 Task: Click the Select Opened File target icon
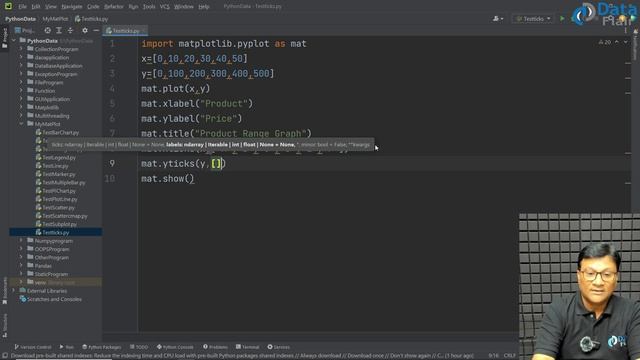point(48,30)
